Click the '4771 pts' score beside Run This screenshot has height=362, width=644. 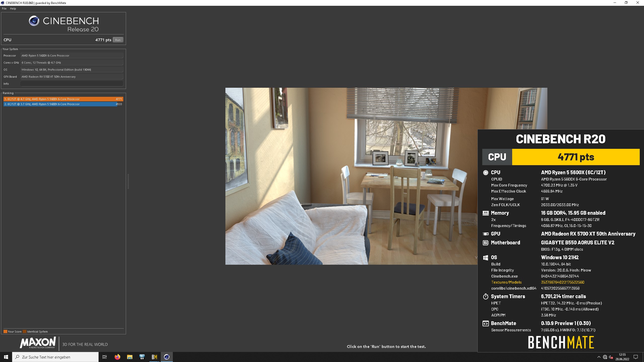tap(103, 40)
